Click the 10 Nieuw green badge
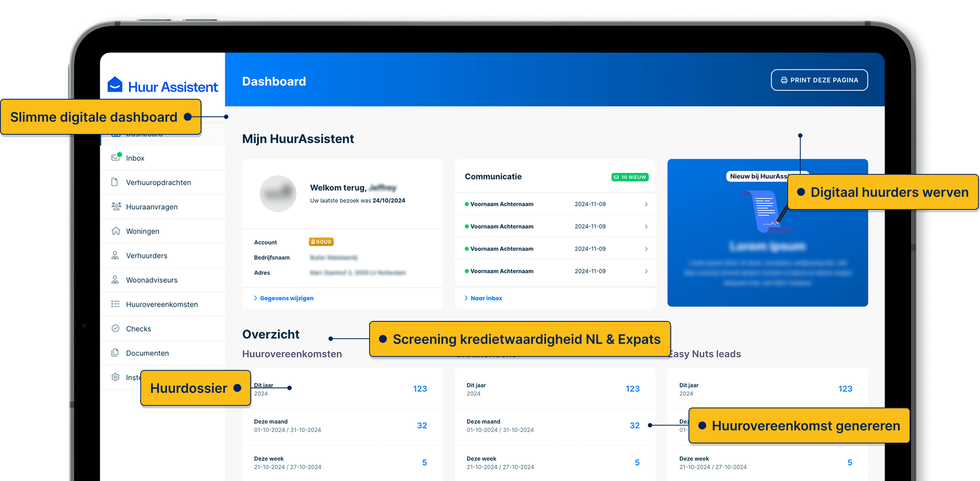The width and height of the screenshot is (980, 481). pyautogui.click(x=630, y=177)
